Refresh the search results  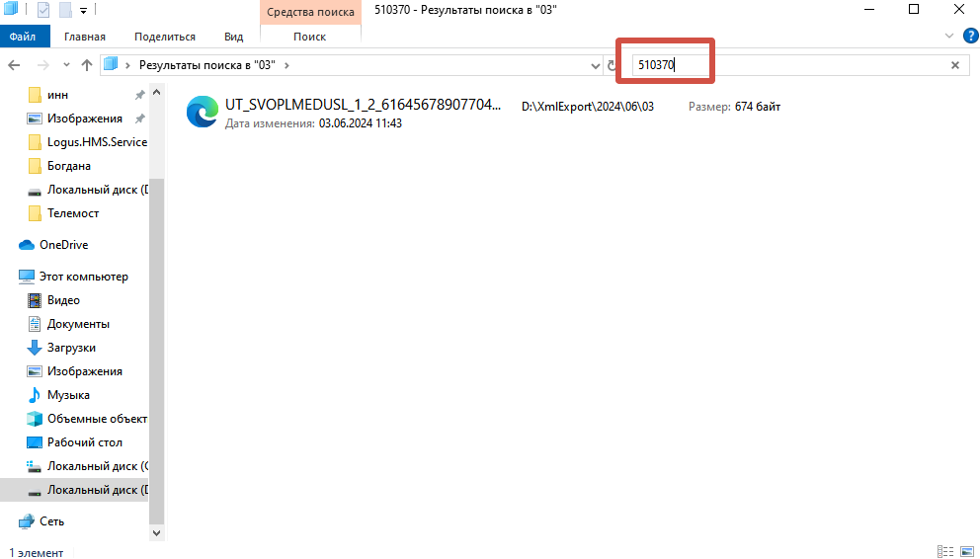tap(612, 65)
